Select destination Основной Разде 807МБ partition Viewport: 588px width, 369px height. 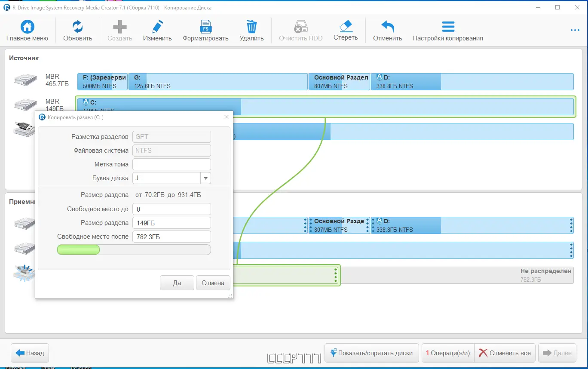tap(339, 225)
